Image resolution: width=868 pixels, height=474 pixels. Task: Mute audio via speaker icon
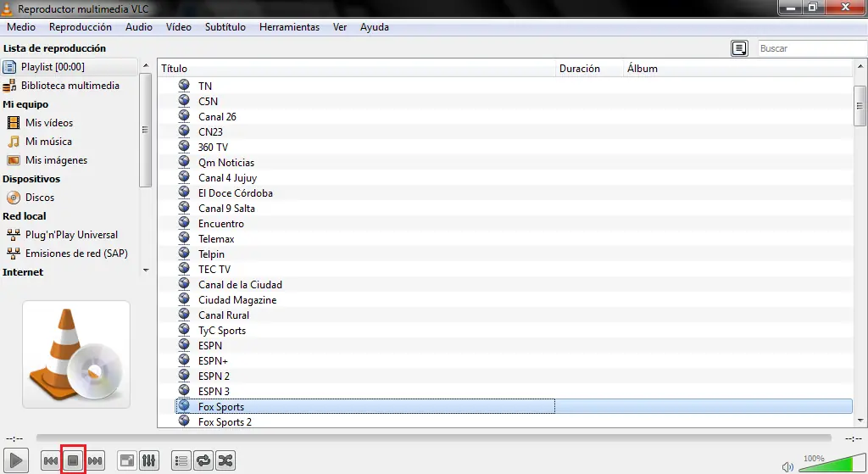(787, 467)
